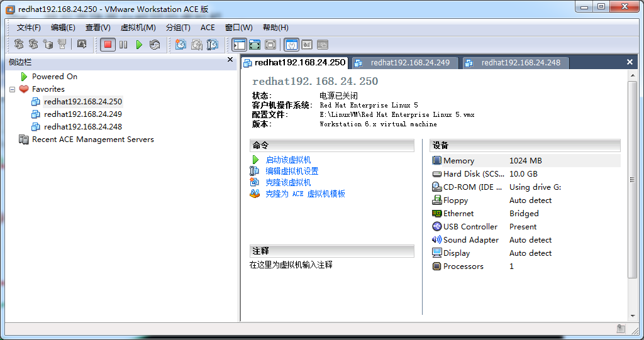Click the 克隆为 ACE 虚拟机模板 link
The width and height of the screenshot is (644, 340).
305,194
